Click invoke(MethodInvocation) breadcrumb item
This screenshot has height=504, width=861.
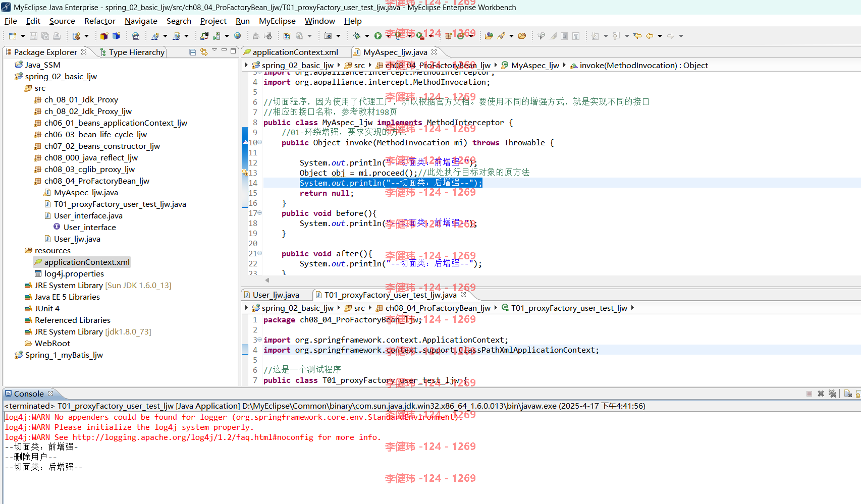tap(639, 65)
